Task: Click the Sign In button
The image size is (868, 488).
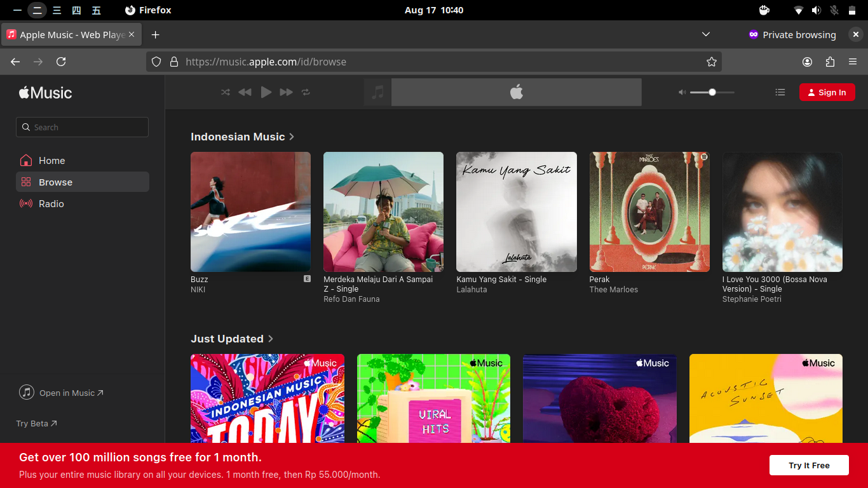Action: (827, 92)
